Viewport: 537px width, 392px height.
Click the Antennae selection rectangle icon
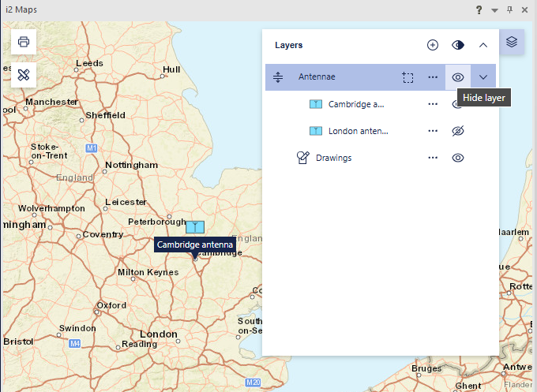(x=407, y=77)
